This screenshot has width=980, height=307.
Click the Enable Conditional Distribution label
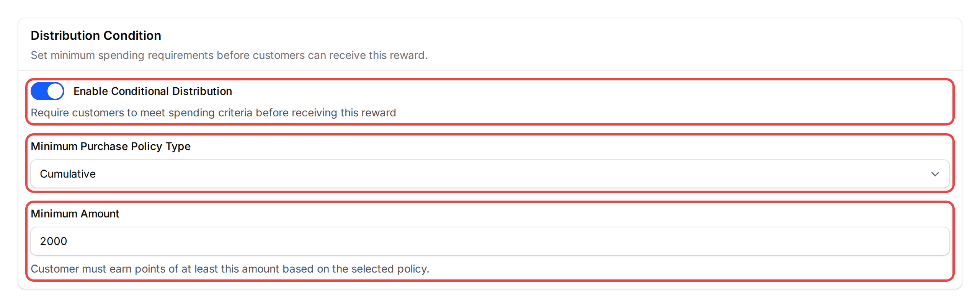pyautogui.click(x=152, y=91)
